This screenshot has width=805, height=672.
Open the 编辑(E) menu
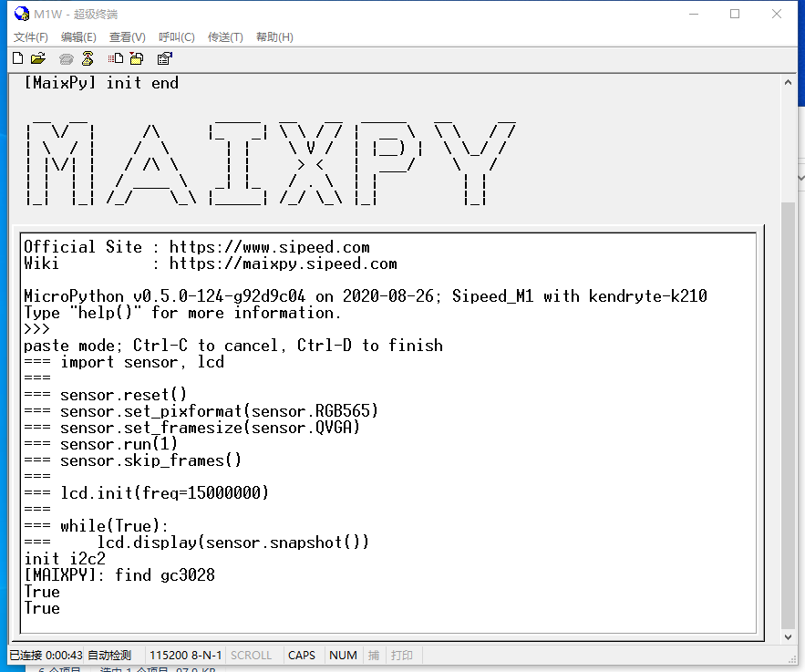78,37
